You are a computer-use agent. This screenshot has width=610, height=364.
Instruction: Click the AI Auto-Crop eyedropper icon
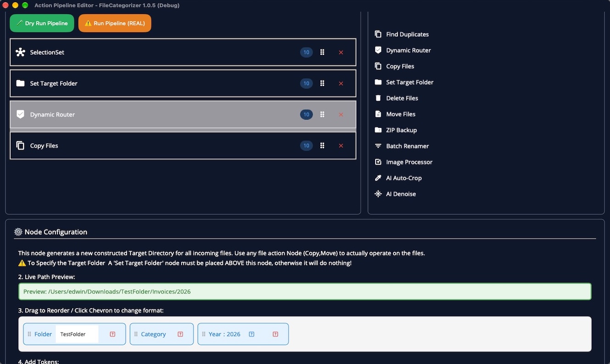tap(378, 178)
